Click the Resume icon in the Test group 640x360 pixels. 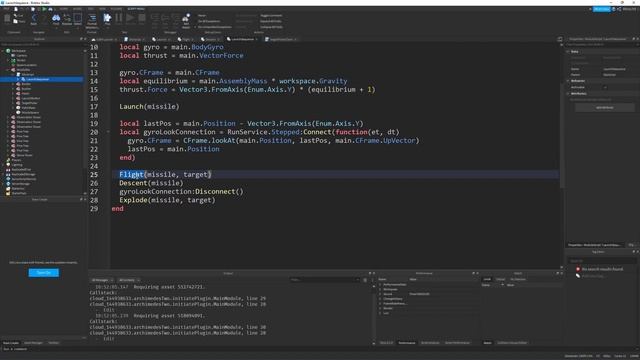coord(130,18)
